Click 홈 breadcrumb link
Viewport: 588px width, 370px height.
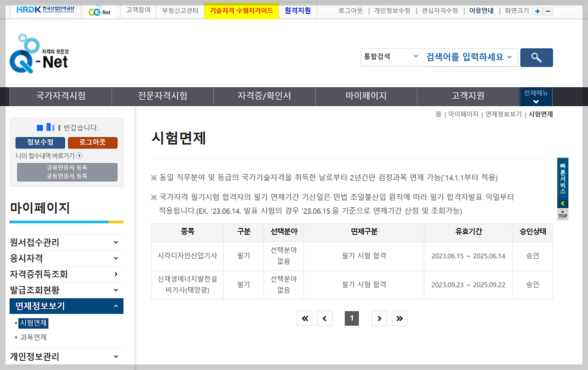pos(438,114)
